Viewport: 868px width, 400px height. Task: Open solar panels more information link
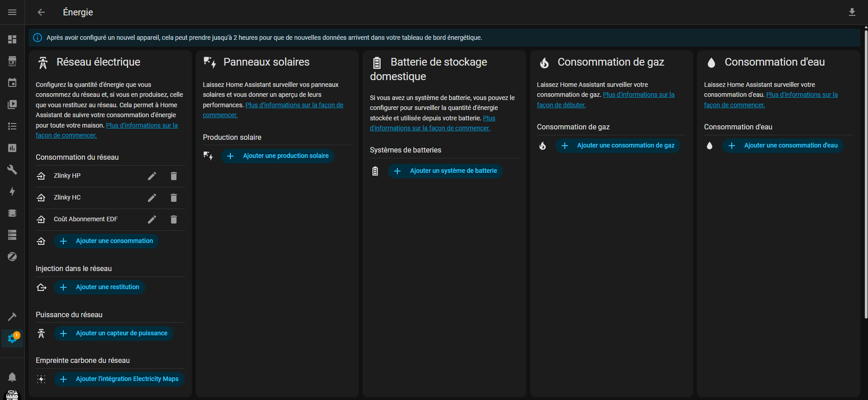pos(294,105)
